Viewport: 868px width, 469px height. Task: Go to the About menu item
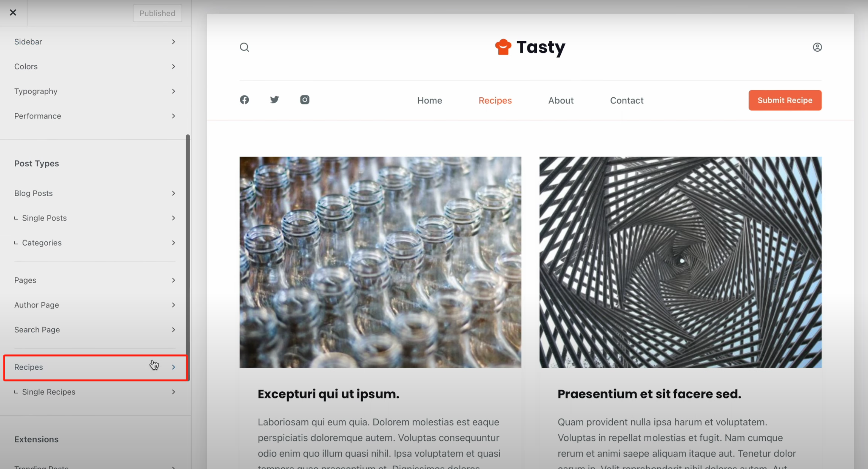pyautogui.click(x=561, y=100)
